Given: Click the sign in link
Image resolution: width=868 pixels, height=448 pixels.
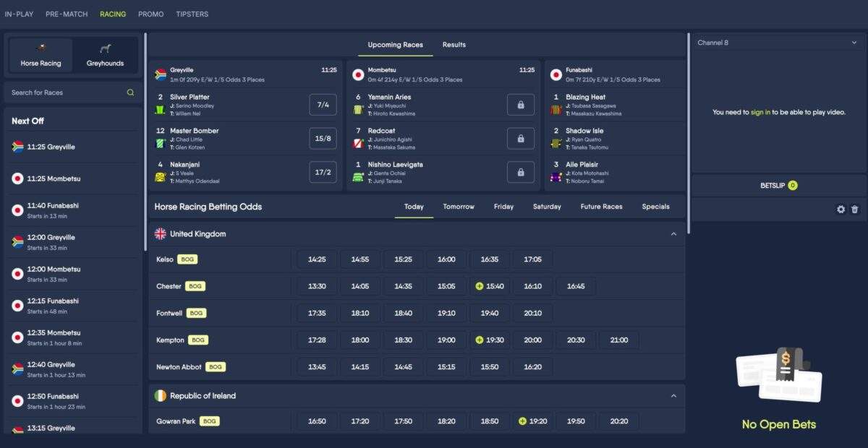Looking at the screenshot, I should click(760, 112).
